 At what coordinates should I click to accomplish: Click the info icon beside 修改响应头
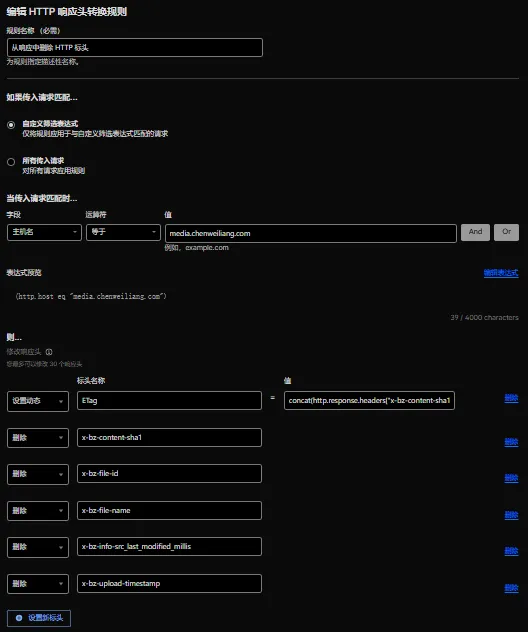[49, 352]
